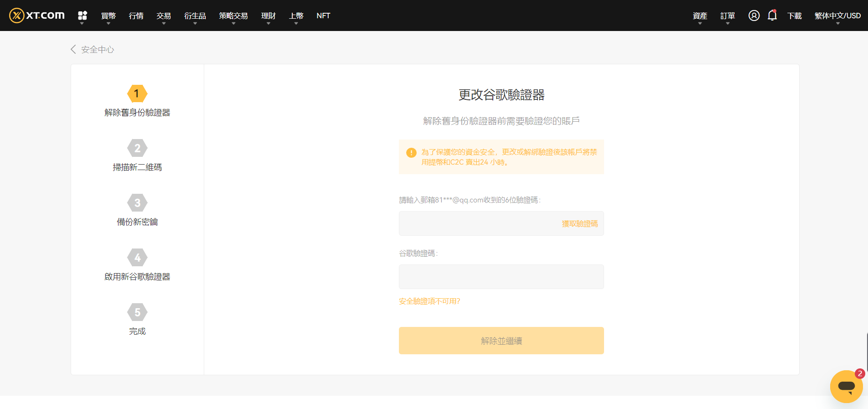Open the live chat support bubble
Image resolution: width=868 pixels, height=409 pixels.
(847, 386)
